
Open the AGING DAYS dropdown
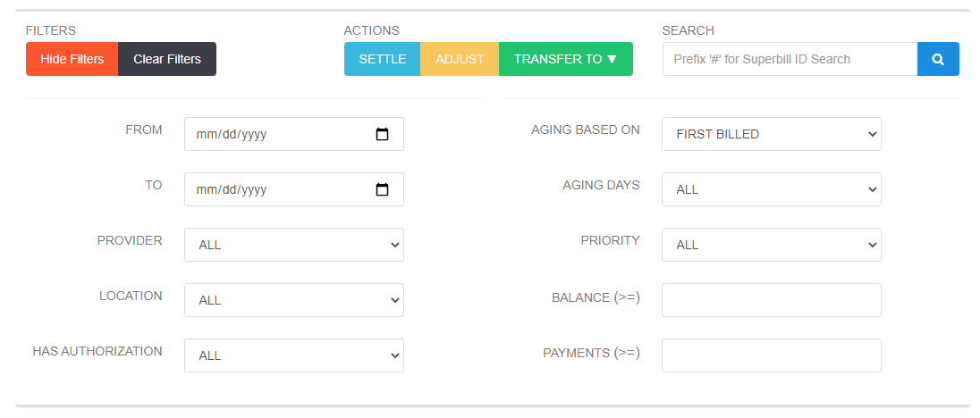[772, 189]
